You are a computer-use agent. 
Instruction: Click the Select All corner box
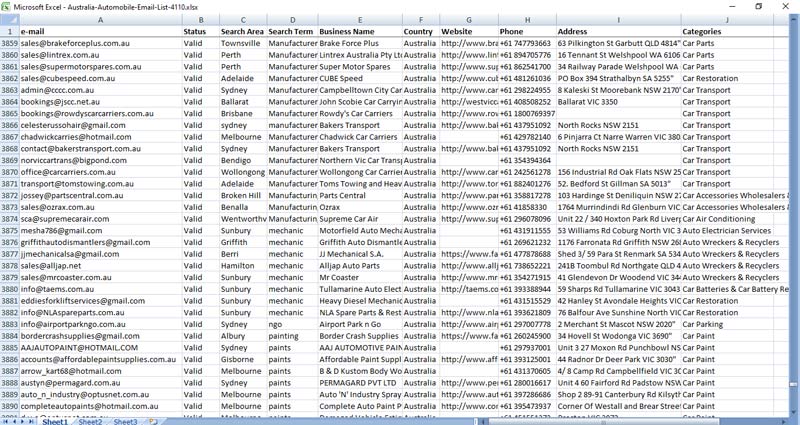pyautogui.click(x=10, y=20)
